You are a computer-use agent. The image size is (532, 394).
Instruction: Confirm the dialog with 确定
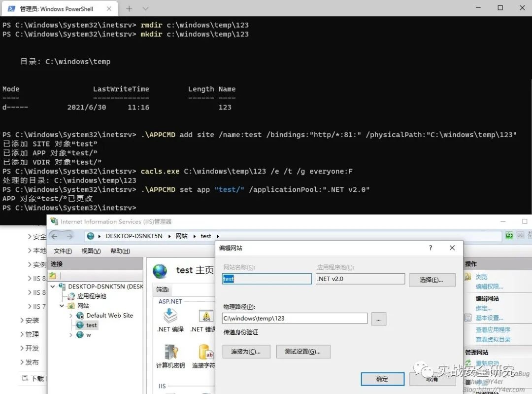(x=382, y=379)
